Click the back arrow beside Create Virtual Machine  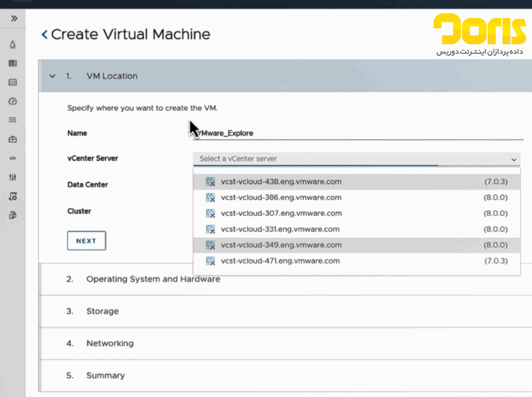point(45,35)
